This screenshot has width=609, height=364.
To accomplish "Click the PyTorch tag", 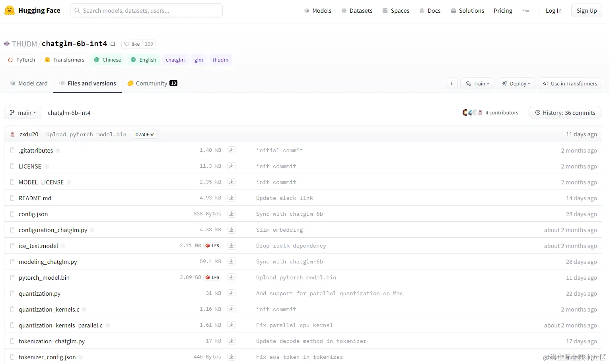I will pyautogui.click(x=22, y=60).
